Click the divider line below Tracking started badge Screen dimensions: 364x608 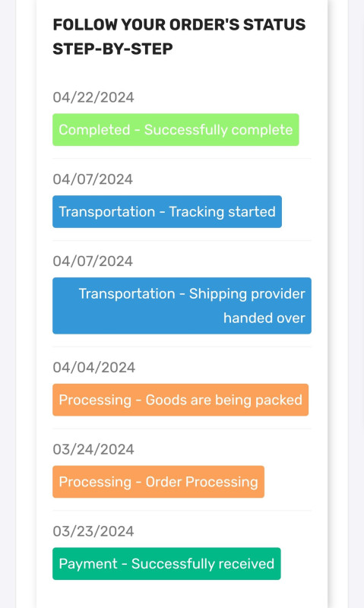pyautogui.click(x=182, y=240)
